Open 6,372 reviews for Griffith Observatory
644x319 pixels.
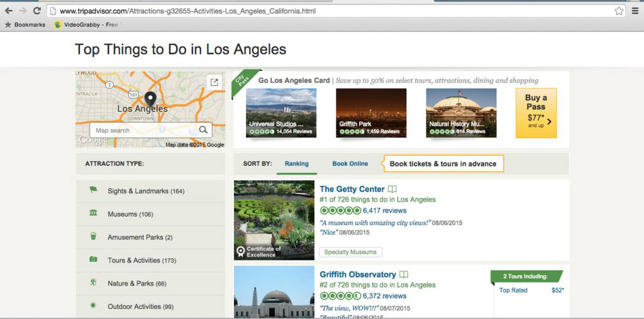(x=384, y=296)
